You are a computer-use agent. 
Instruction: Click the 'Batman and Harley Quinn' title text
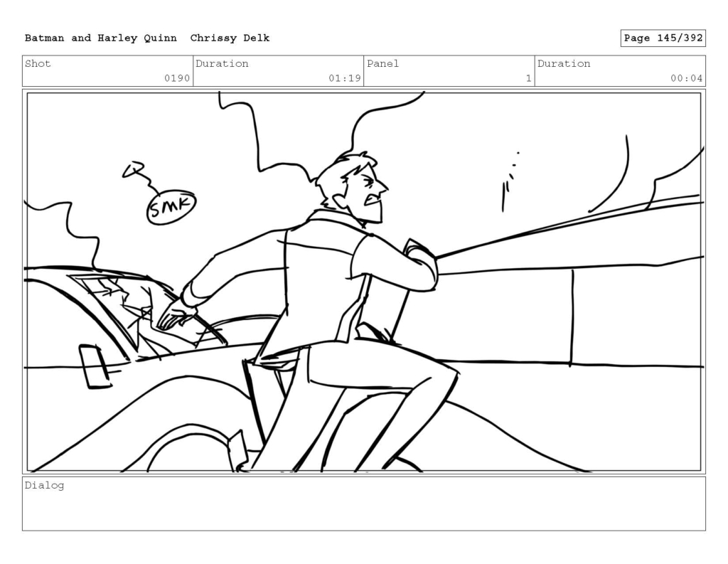tap(101, 38)
